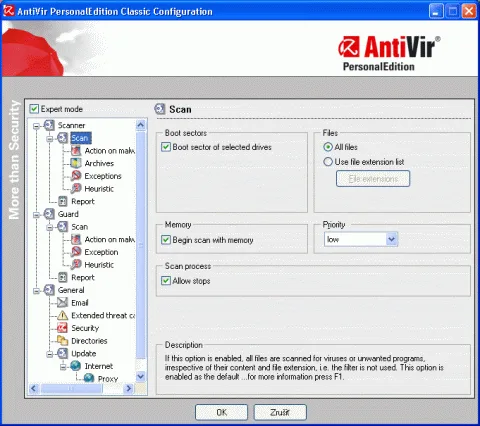Click the tree vertical scrollbar thumb
This screenshot has width=480, height=426.
click(x=141, y=245)
